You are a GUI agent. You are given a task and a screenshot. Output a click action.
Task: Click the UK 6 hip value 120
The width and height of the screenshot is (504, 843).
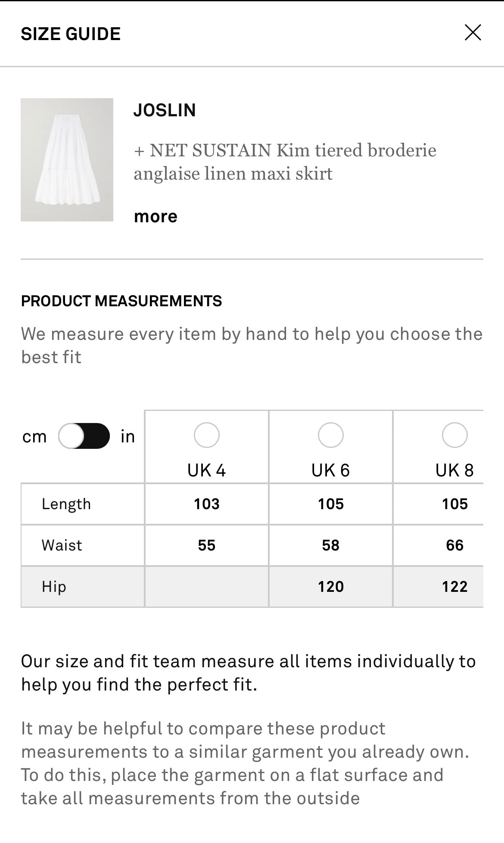(330, 587)
